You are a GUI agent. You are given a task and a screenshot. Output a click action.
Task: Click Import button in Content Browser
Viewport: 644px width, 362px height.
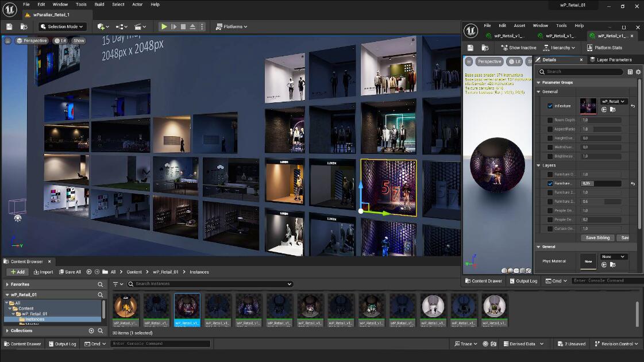(43, 272)
